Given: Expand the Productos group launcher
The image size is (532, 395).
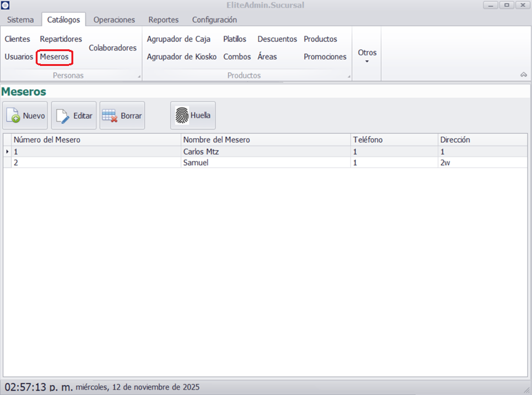Looking at the screenshot, I should (349, 77).
